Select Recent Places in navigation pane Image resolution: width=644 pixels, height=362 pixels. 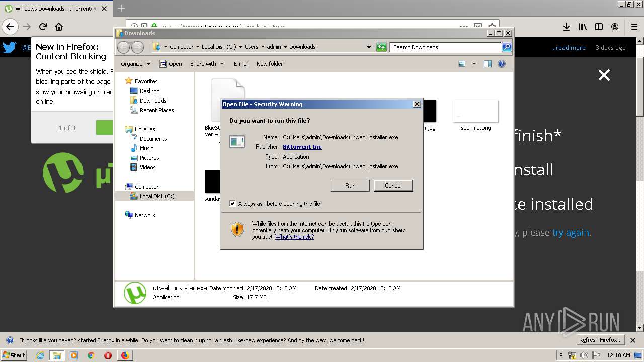[x=156, y=110]
